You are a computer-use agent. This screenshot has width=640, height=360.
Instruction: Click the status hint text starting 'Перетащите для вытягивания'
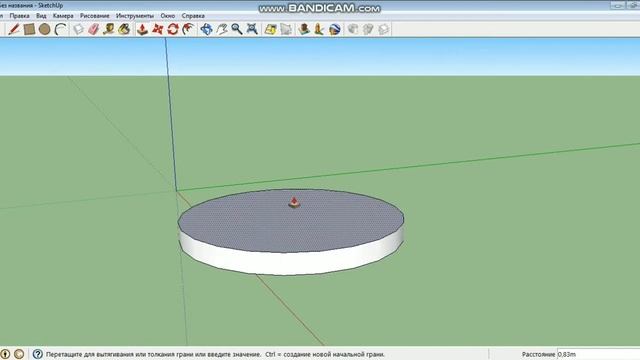coord(215,354)
